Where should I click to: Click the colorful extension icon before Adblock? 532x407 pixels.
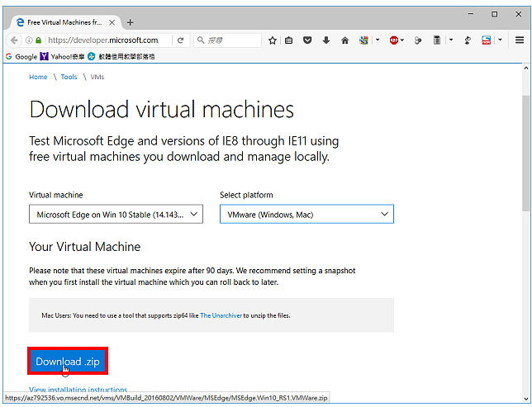pos(363,40)
